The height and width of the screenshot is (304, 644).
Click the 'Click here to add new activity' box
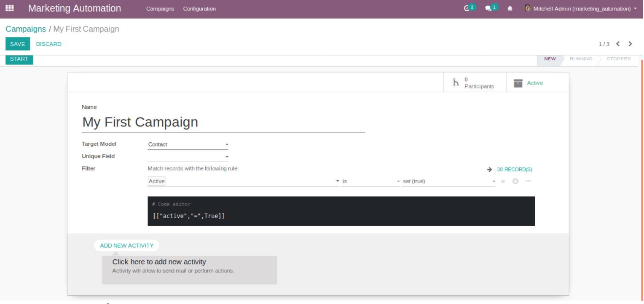(190, 270)
